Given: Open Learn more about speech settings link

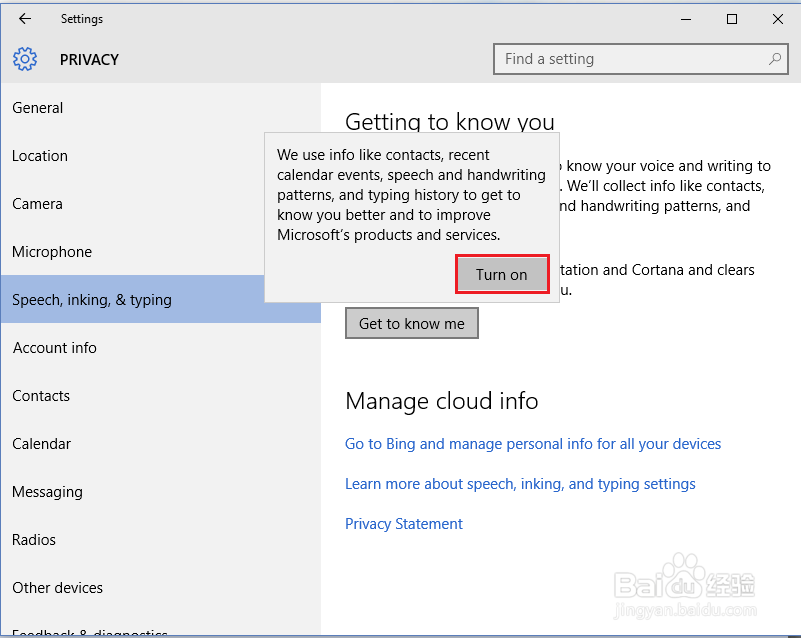Looking at the screenshot, I should tap(520, 484).
